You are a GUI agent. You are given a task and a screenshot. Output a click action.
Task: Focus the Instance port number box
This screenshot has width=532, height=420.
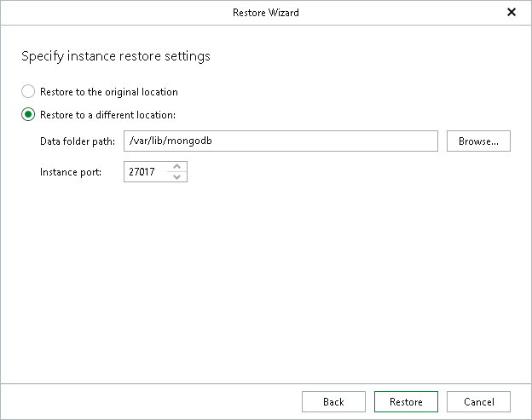[147, 172]
